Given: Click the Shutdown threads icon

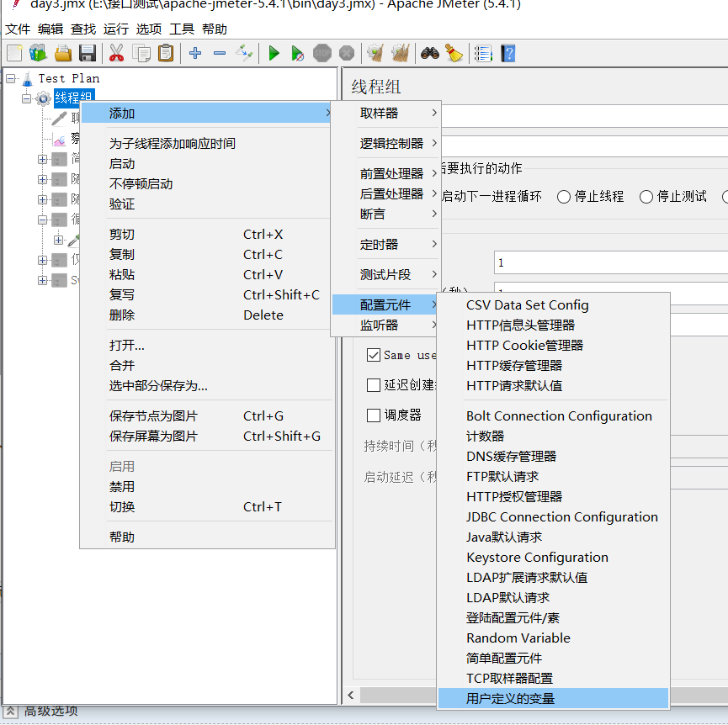Looking at the screenshot, I should (x=347, y=53).
